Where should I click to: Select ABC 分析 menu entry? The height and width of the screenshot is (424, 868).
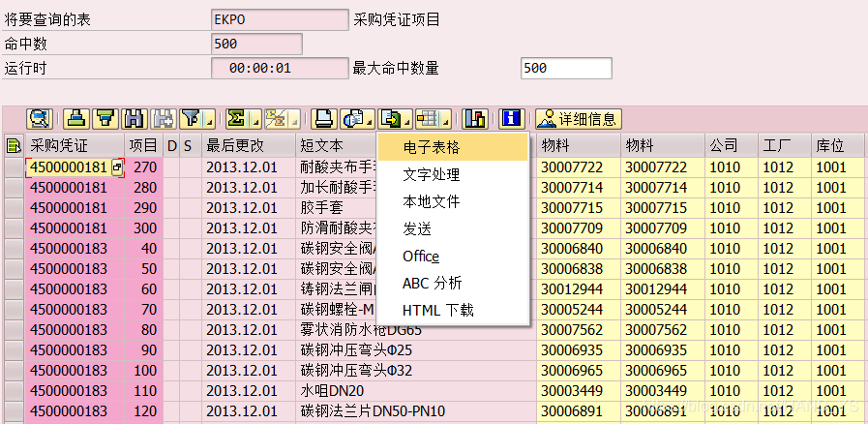[454, 283]
